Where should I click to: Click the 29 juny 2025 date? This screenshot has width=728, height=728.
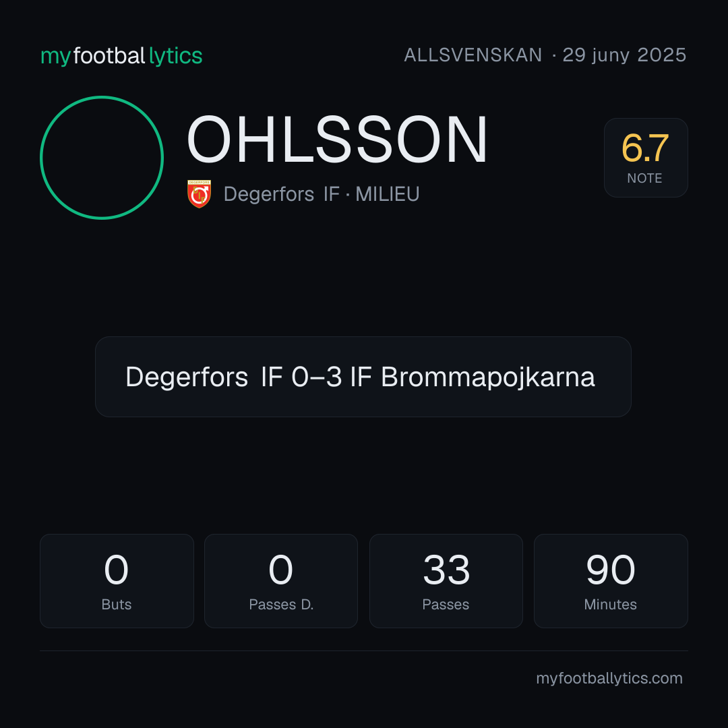click(624, 55)
